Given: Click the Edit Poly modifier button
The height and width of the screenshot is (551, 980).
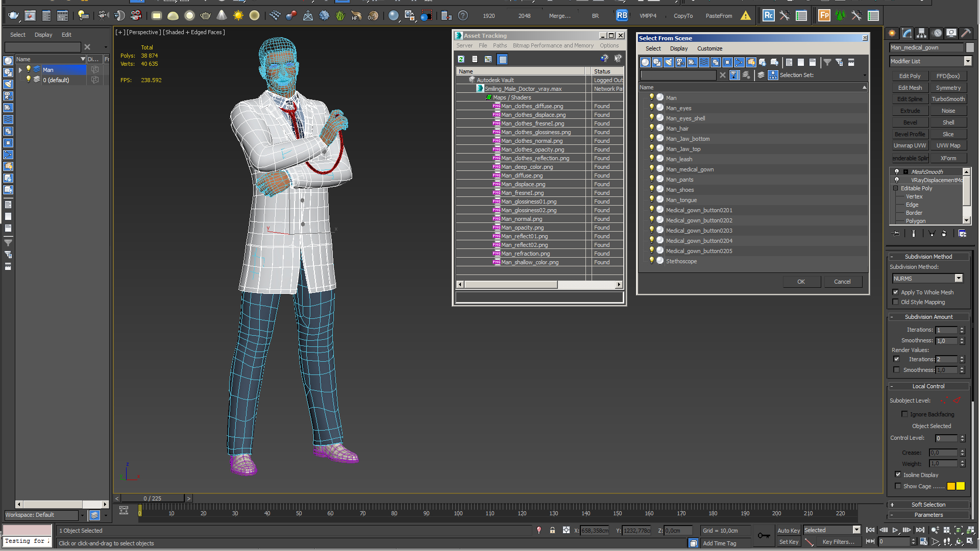Looking at the screenshot, I should click(x=910, y=76).
